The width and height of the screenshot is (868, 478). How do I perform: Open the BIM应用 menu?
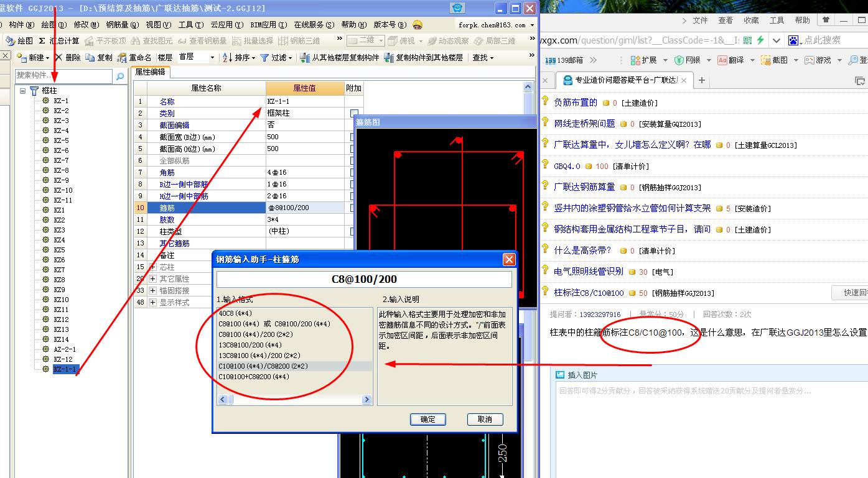pos(268,25)
